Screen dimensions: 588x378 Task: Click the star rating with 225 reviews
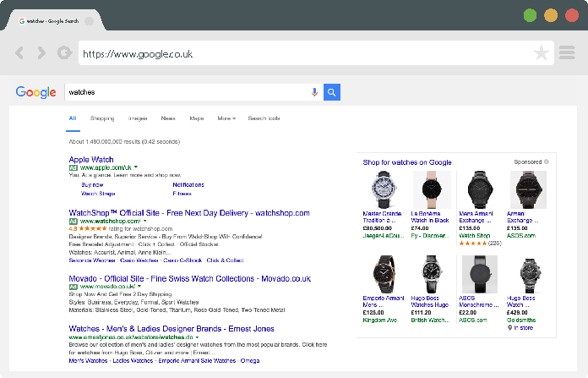click(x=481, y=244)
